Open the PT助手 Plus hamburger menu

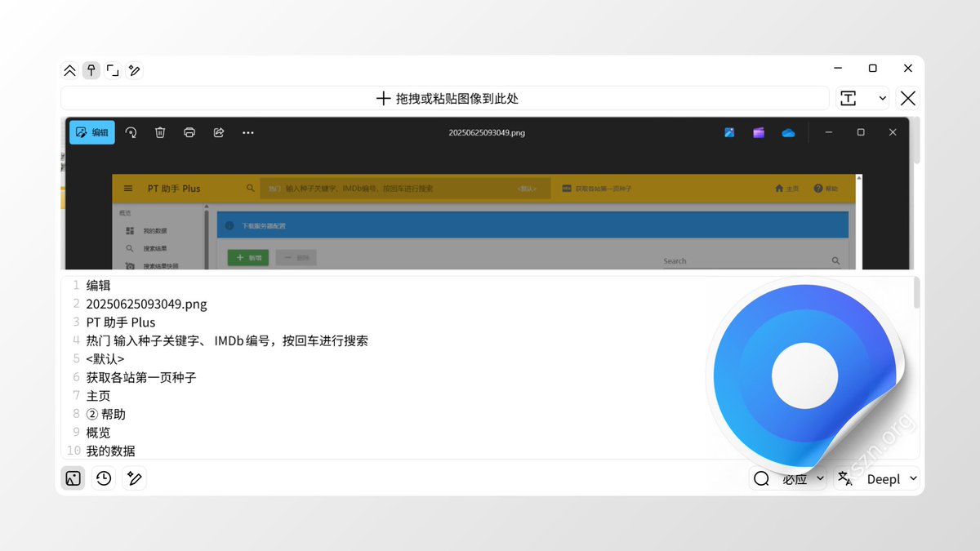[x=127, y=188]
